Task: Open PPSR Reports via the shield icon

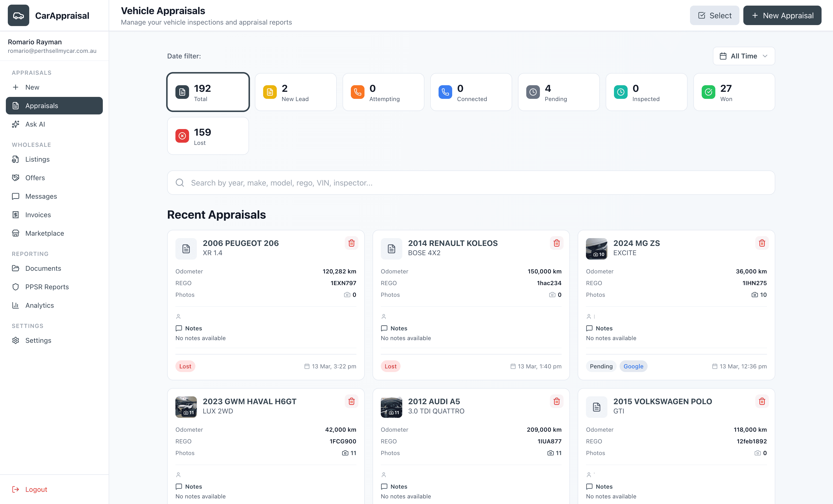Action: (x=16, y=287)
